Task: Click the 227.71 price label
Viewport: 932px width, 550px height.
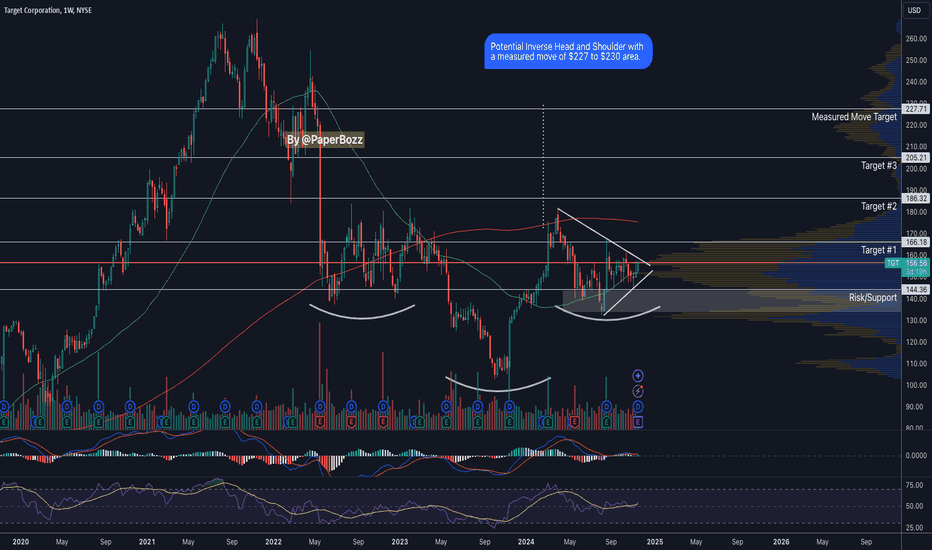Action: [915, 109]
